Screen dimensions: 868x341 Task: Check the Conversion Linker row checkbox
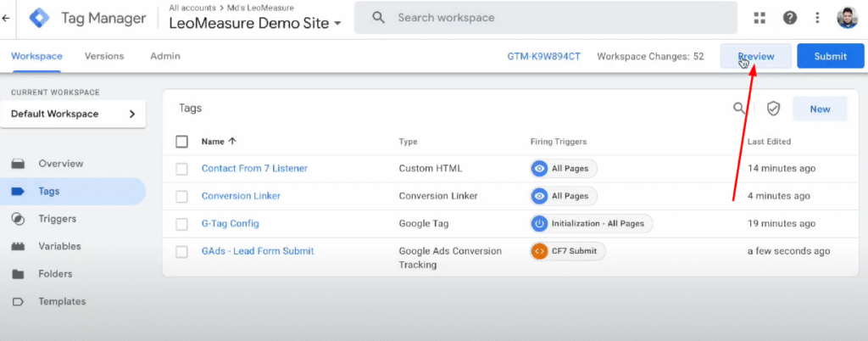[181, 197]
